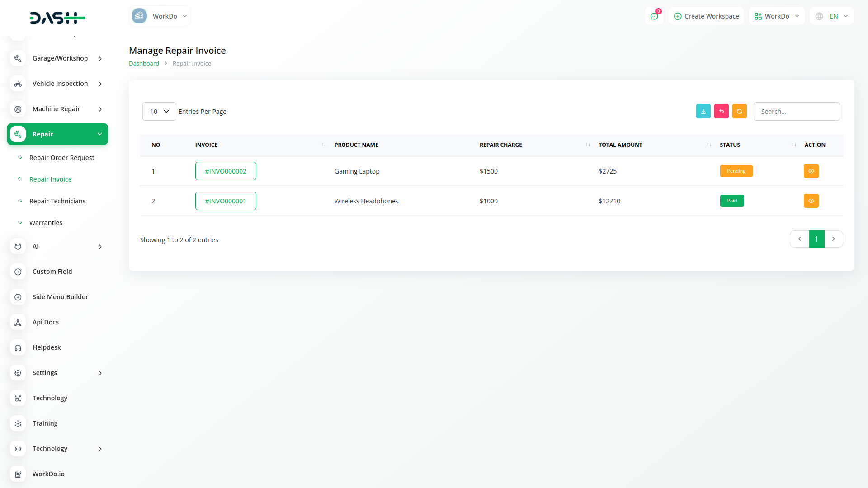Screen dimensions: 868x488
Task: Click the Create Workspace button
Action: (706, 16)
